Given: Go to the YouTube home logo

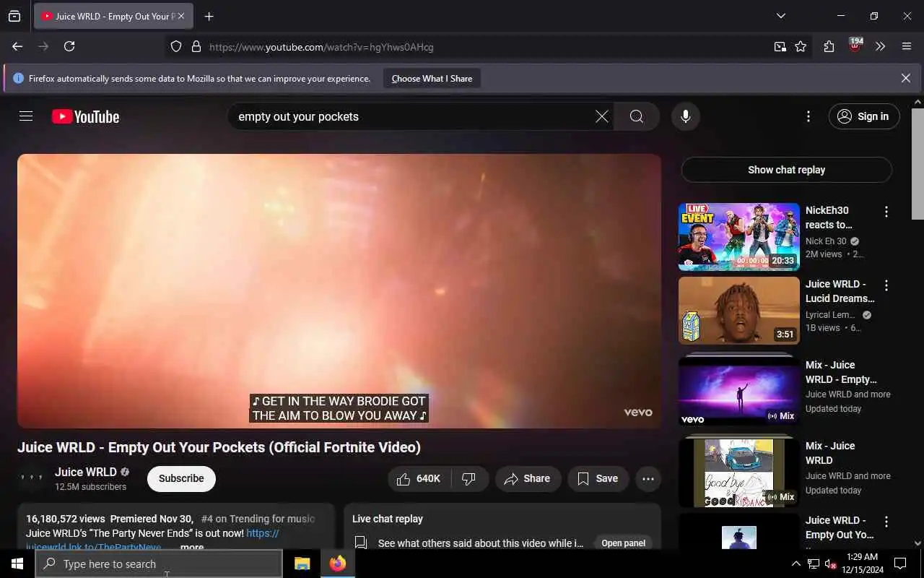Looking at the screenshot, I should (x=85, y=116).
